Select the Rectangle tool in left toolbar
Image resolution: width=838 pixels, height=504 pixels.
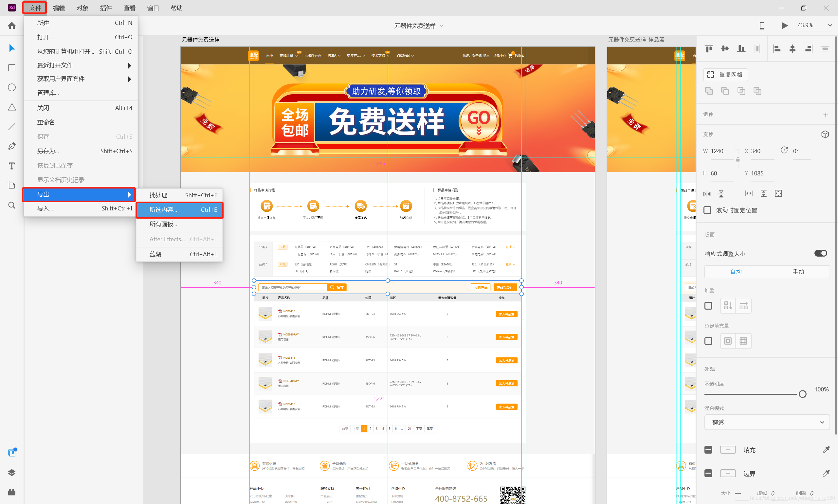pyautogui.click(x=12, y=68)
